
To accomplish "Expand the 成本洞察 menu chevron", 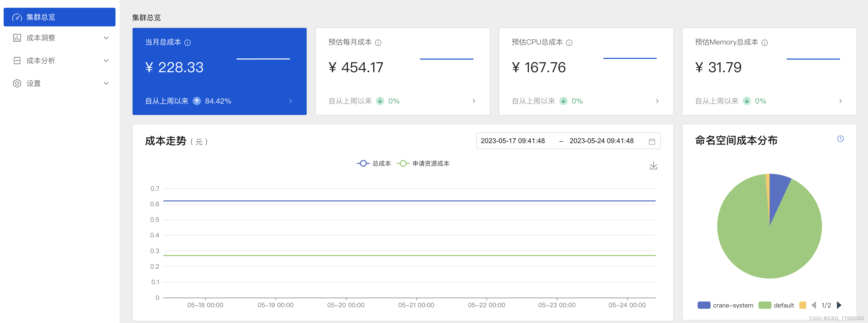I will (106, 38).
